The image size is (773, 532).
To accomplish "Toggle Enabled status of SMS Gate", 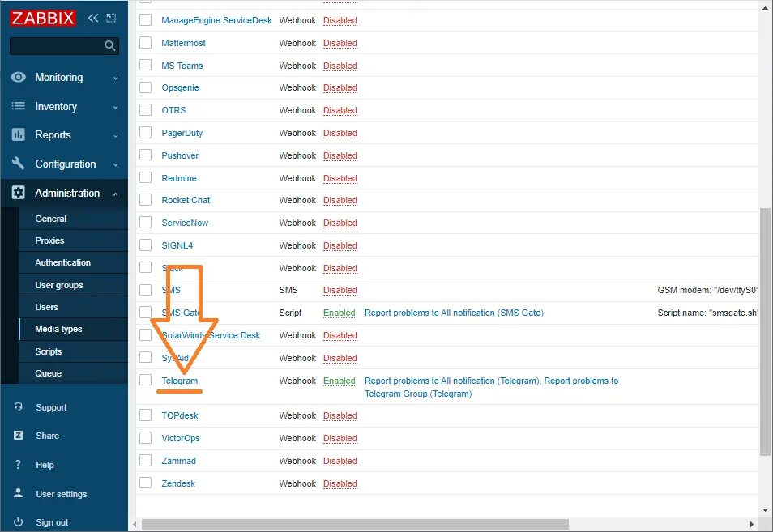I will [x=340, y=313].
